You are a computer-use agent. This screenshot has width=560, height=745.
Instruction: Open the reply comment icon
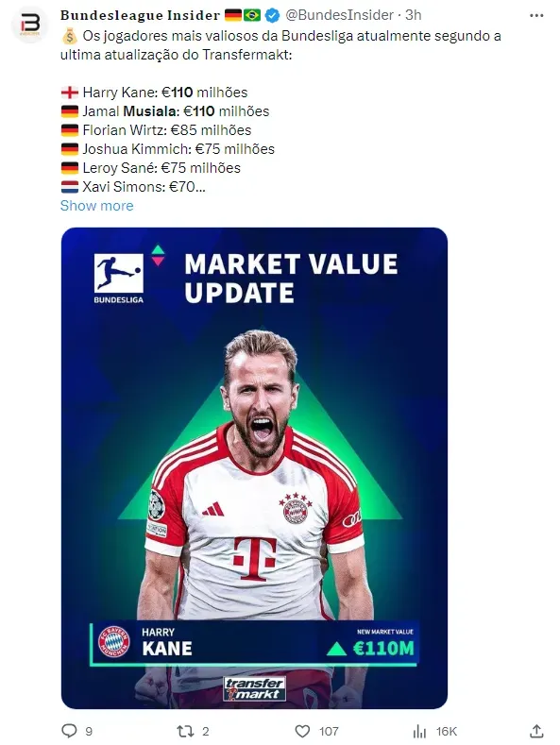click(x=69, y=730)
